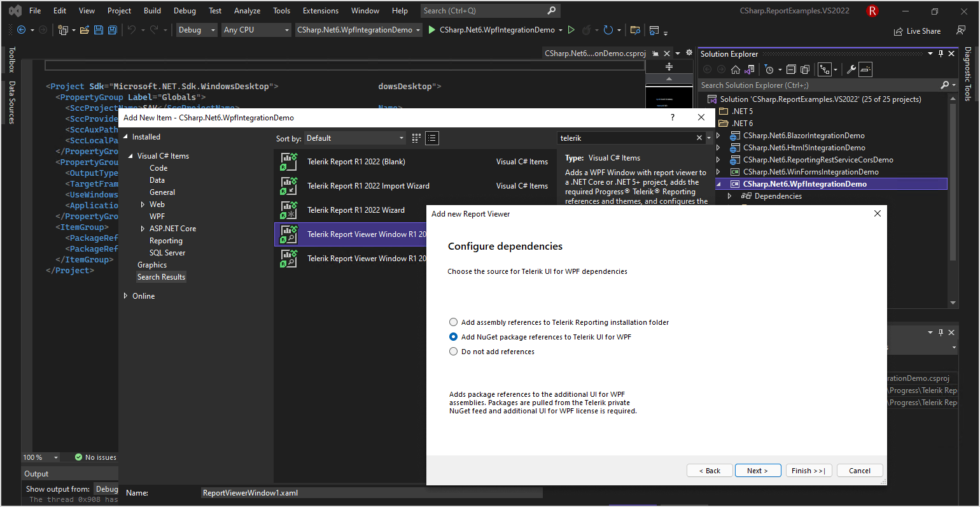Save the current file with the single-disk icon
The image size is (980, 507).
click(99, 30)
